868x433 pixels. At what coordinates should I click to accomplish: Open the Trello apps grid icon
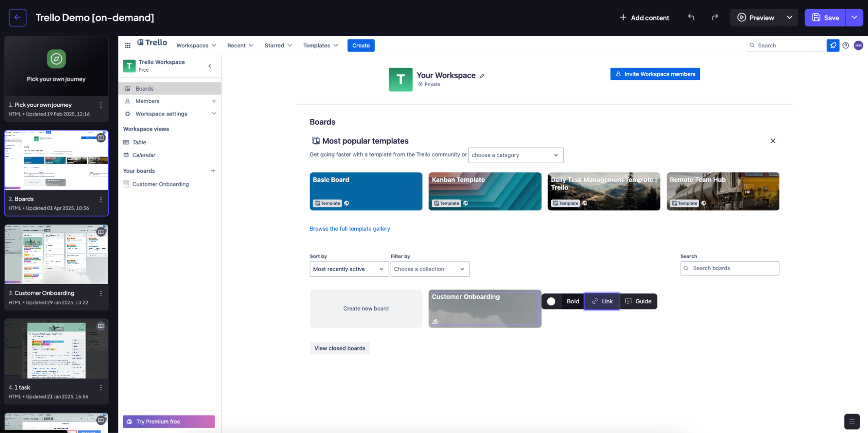[x=128, y=45]
